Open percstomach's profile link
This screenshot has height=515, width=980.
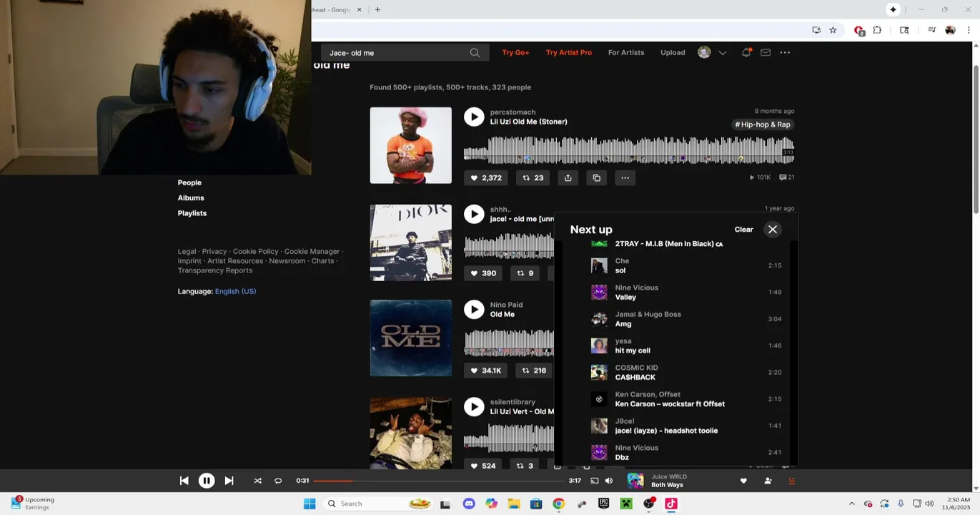click(513, 112)
